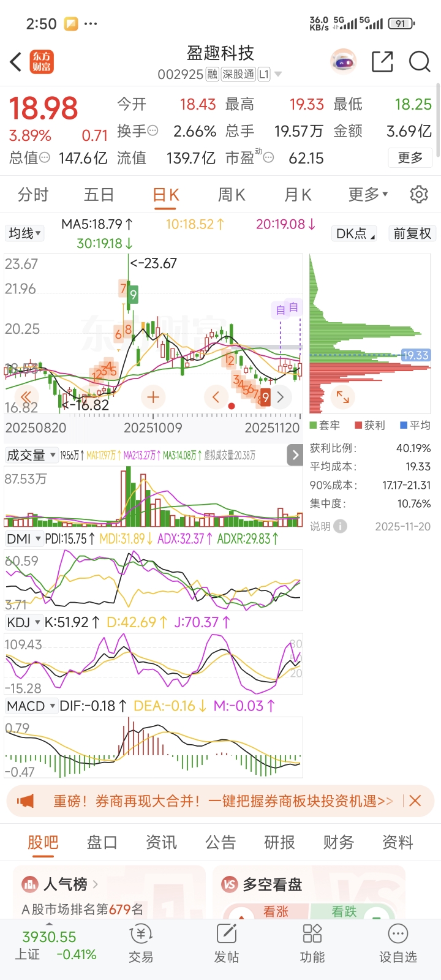Viewport: 441px width, 980px height.
Task: Switch to 分时 chart tab
Action: [33, 194]
